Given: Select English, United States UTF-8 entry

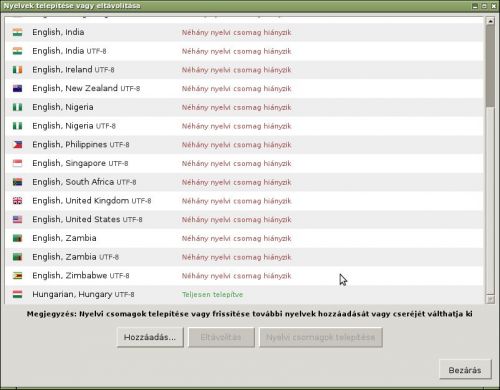Looking at the screenshot, I should [x=244, y=219].
